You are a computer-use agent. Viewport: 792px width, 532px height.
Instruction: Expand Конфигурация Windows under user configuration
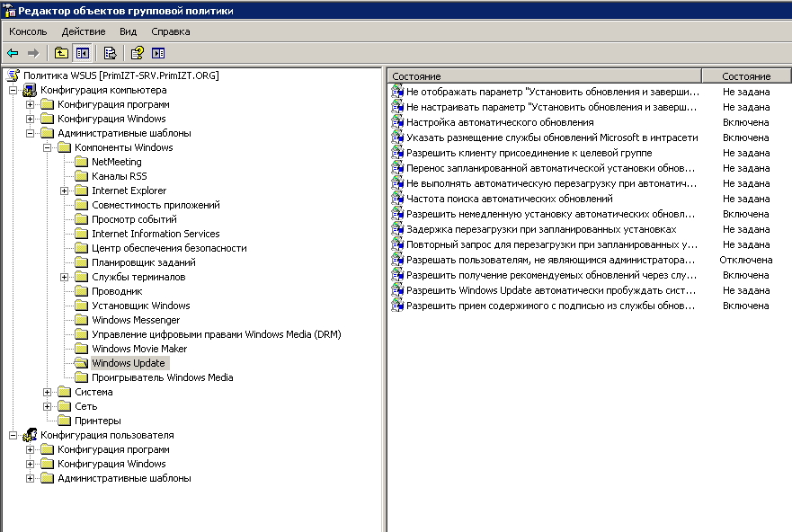(x=31, y=464)
